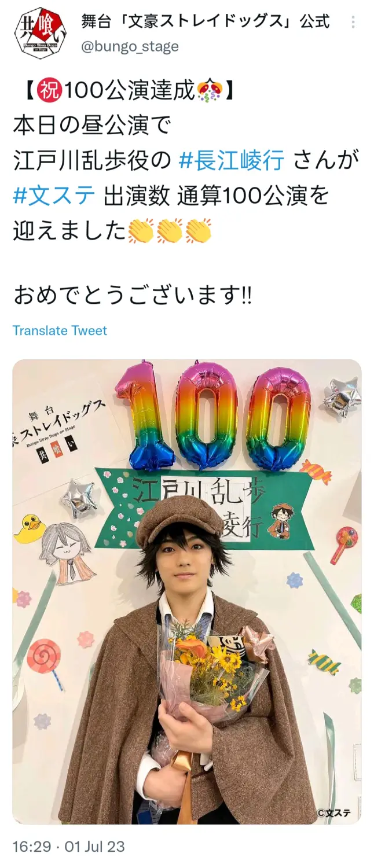The image size is (374, 868).
Task: Tap the confetti ball emoji after 100公演達成
Action: (210, 91)
